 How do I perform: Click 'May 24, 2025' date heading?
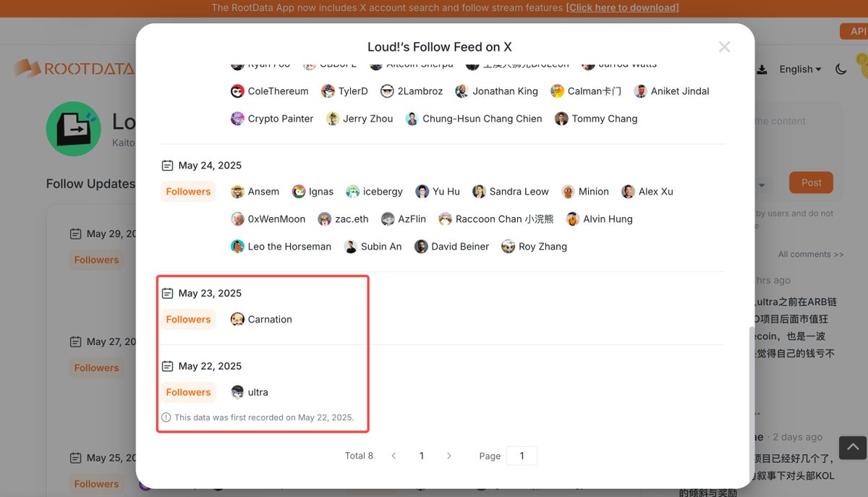pos(210,166)
